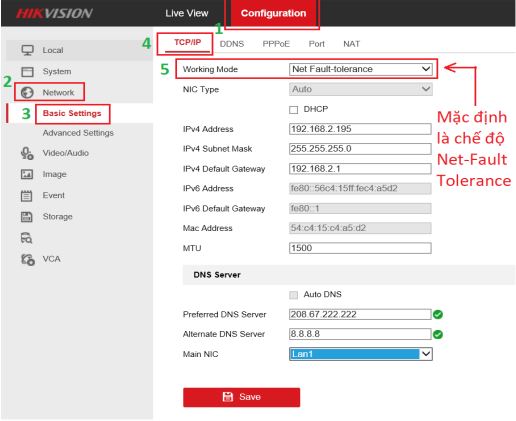
Task: Expand the Main NIC dropdown
Action: pyautogui.click(x=361, y=354)
